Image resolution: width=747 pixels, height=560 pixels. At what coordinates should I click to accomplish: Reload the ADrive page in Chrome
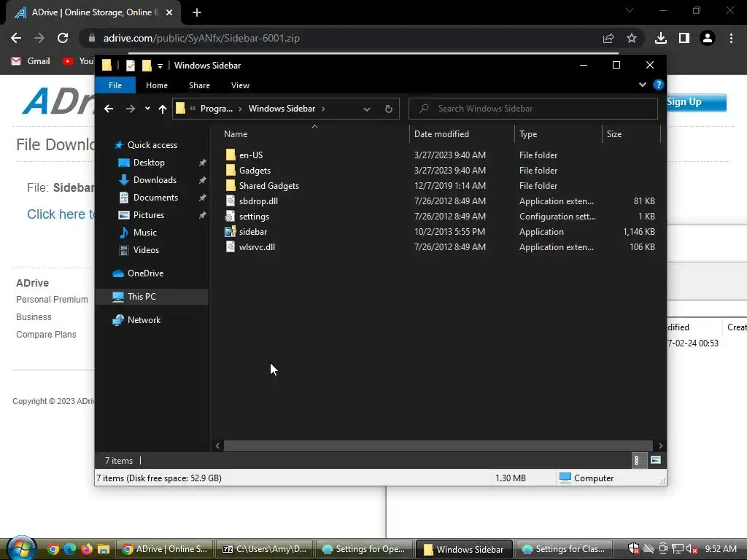point(63,38)
